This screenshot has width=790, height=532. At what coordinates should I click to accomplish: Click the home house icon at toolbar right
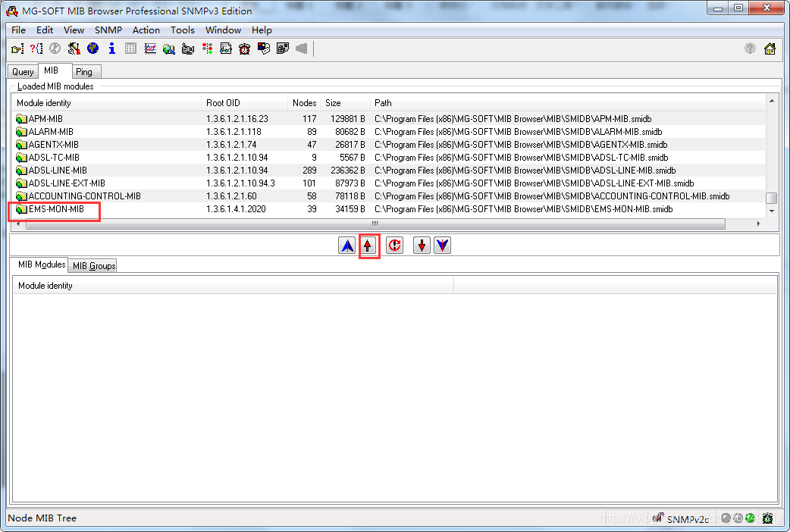pos(770,49)
